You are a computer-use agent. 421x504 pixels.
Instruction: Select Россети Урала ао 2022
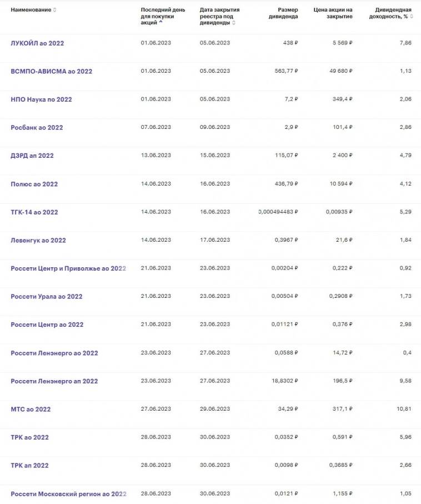[46, 297]
